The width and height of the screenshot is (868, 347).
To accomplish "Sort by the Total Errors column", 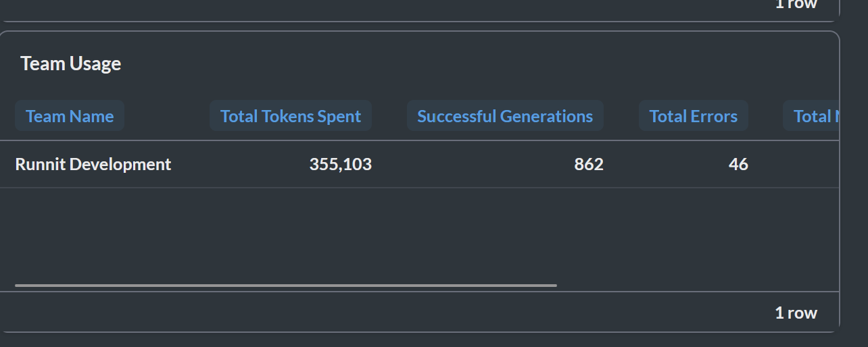I will click(694, 116).
